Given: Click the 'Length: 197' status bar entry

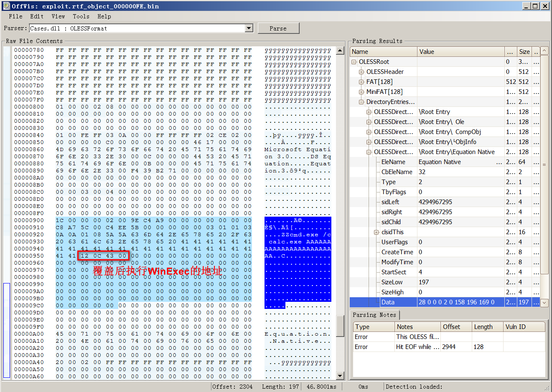Looking at the screenshot, I should click(280, 387).
